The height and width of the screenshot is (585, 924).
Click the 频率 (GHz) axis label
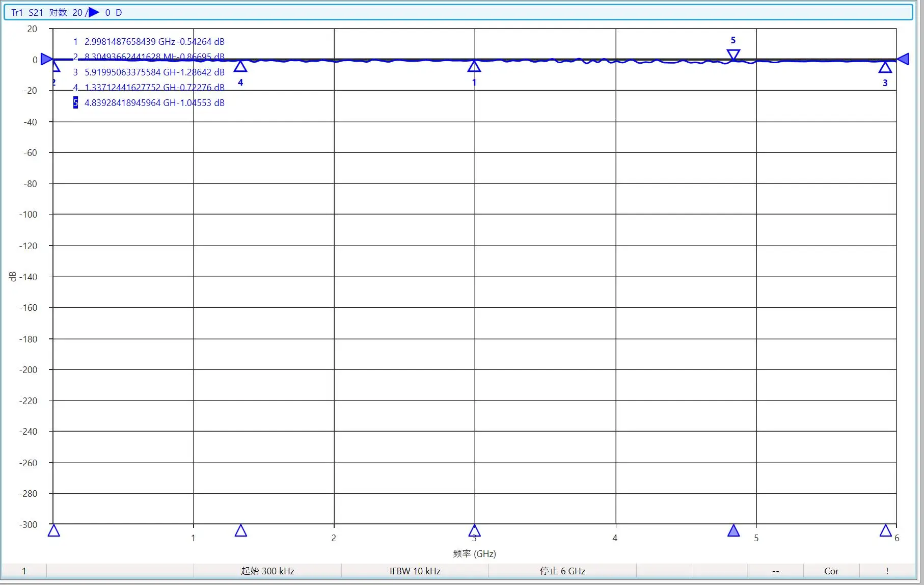474,553
